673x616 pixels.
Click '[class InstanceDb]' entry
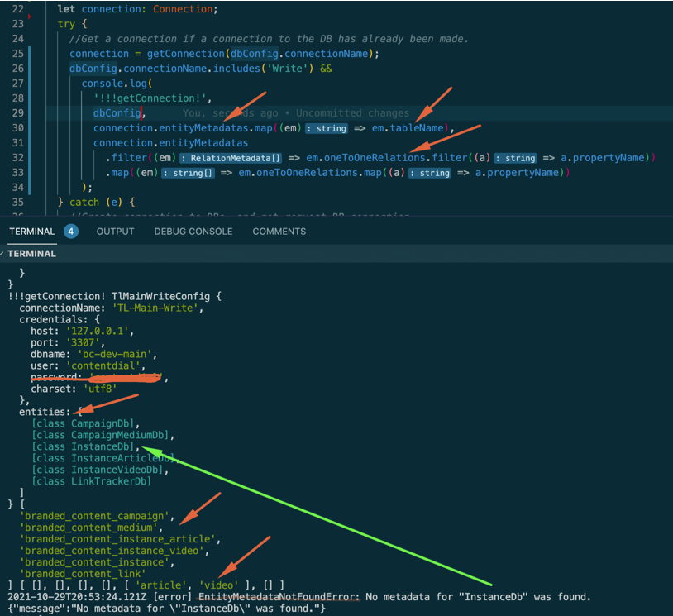tap(84, 446)
